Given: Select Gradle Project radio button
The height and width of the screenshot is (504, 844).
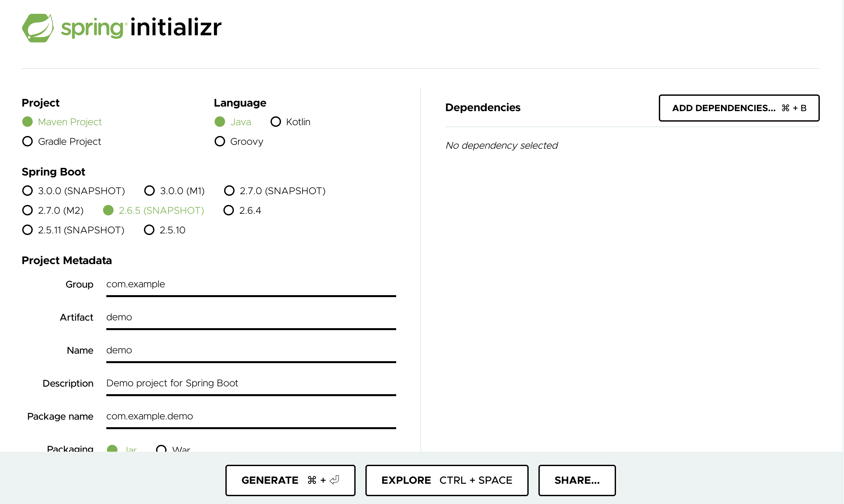Looking at the screenshot, I should (27, 142).
